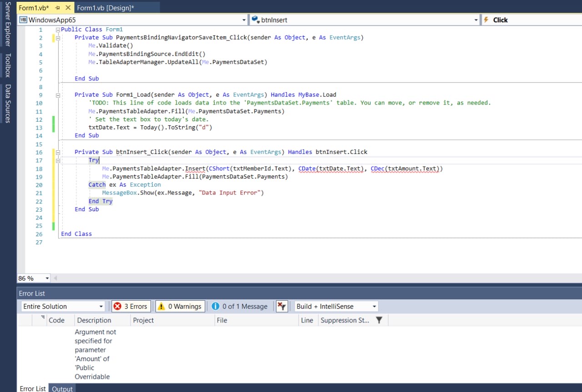Toggle the 0 Warnings filter button
This screenshot has height=392, width=582.
tap(180, 306)
